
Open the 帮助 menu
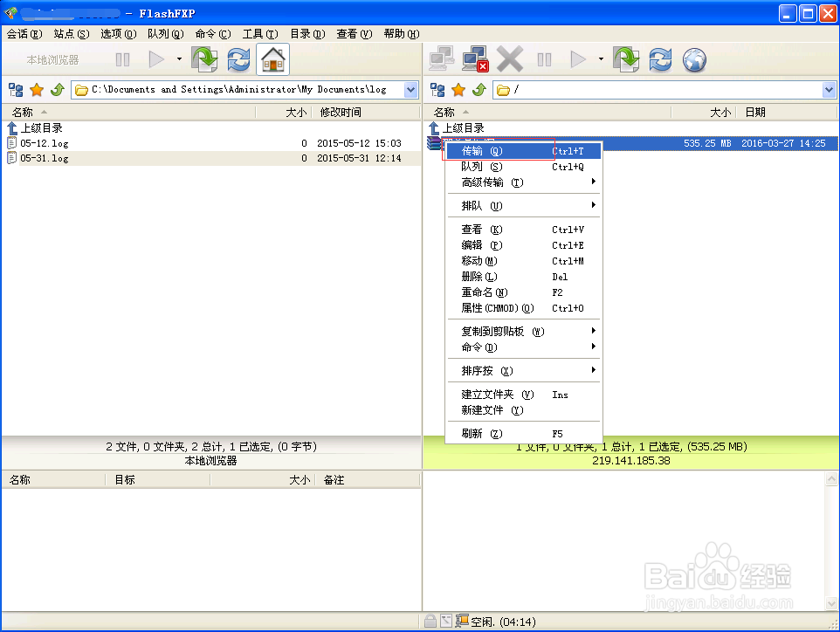pyautogui.click(x=402, y=34)
